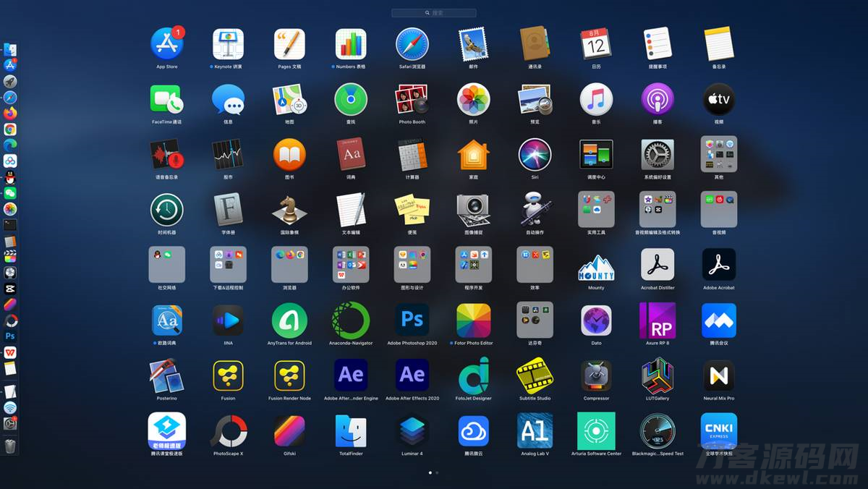Open Adobe After Effects 2020
868x489 pixels.
pyautogui.click(x=412, y=375)
